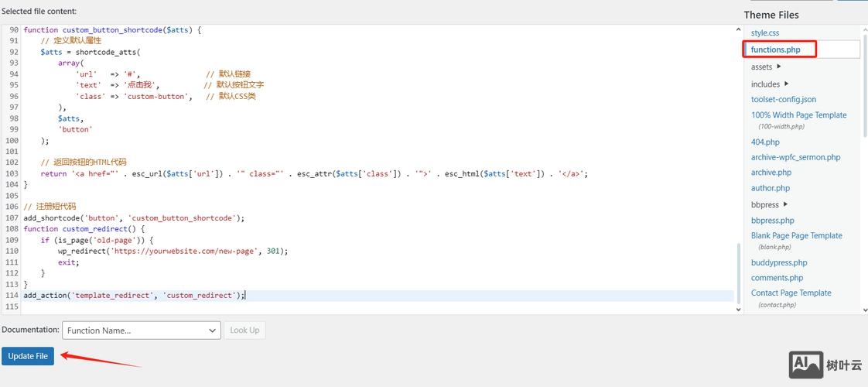Click the Update File button
This screenshot has width=868, height=387.
pos(28,356)
